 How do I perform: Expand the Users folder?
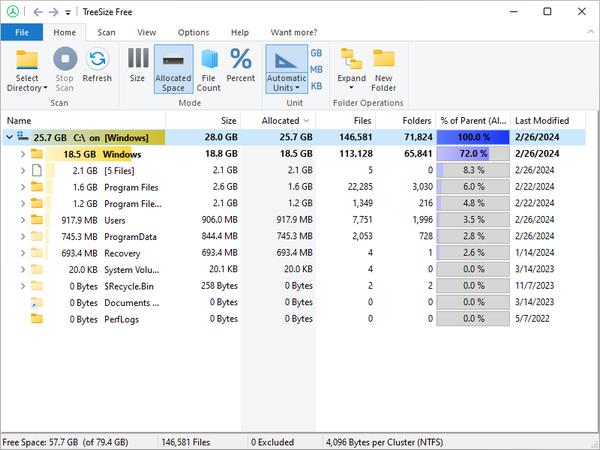[23, 220]
